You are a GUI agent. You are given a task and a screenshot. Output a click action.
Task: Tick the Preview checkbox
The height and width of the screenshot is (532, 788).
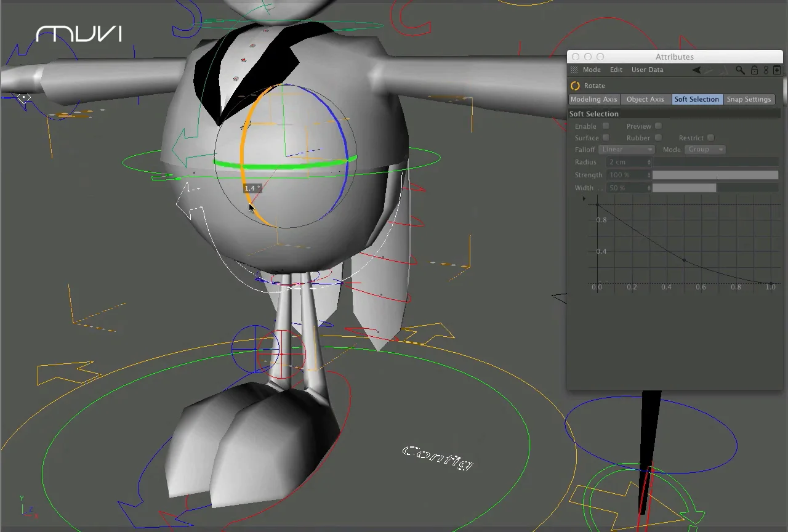pos(658,126)
